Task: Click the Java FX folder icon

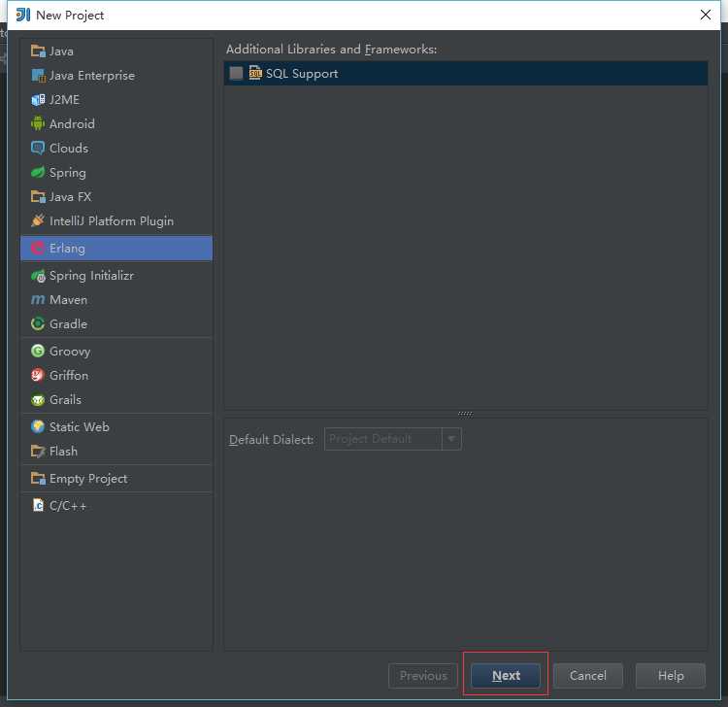Action: coord(38,196)
